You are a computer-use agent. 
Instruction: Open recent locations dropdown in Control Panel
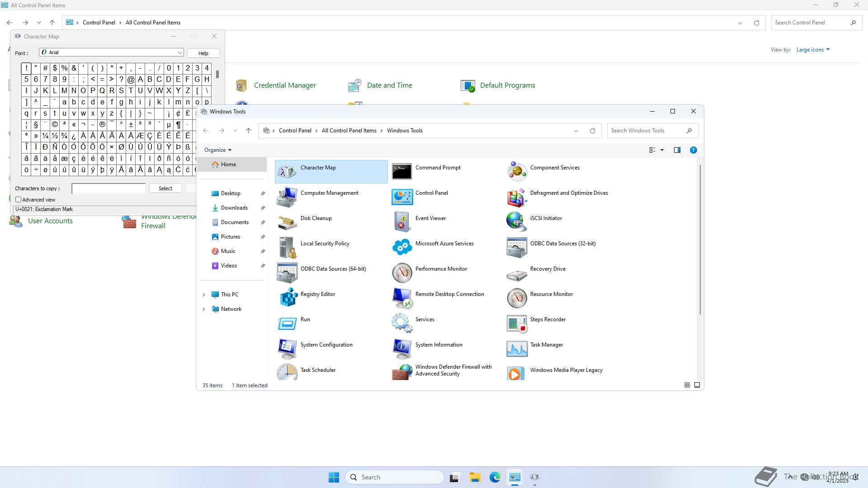pyautogui.click(x=39, y=23)
